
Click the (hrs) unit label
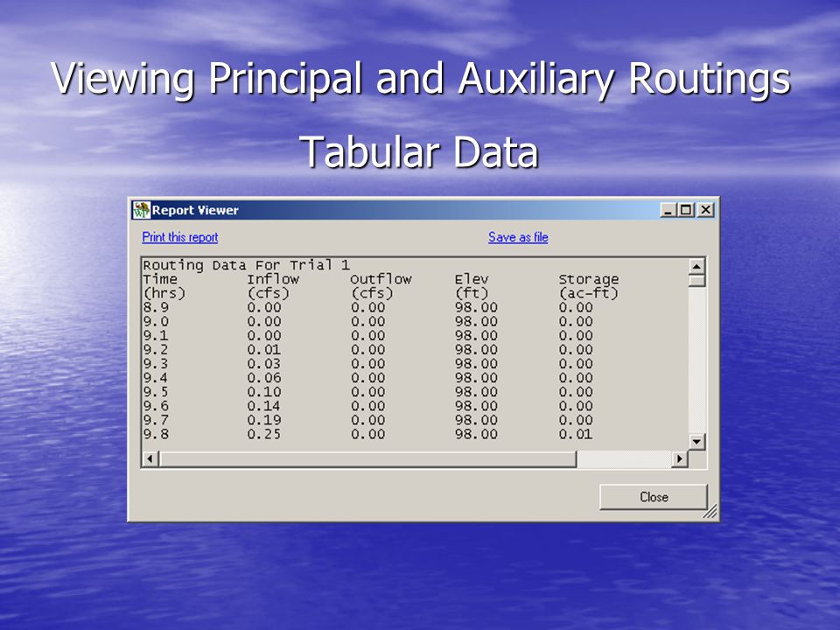[x=164, y=294]
